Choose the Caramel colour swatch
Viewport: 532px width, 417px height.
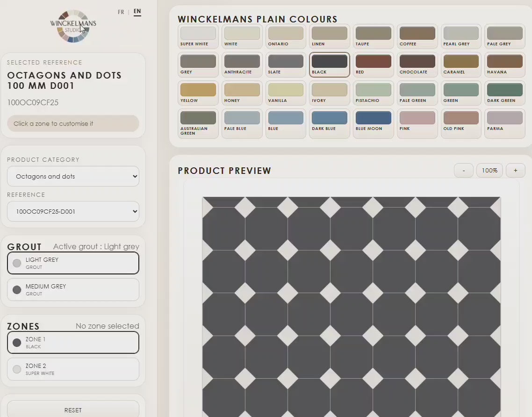tap(461, 65)
